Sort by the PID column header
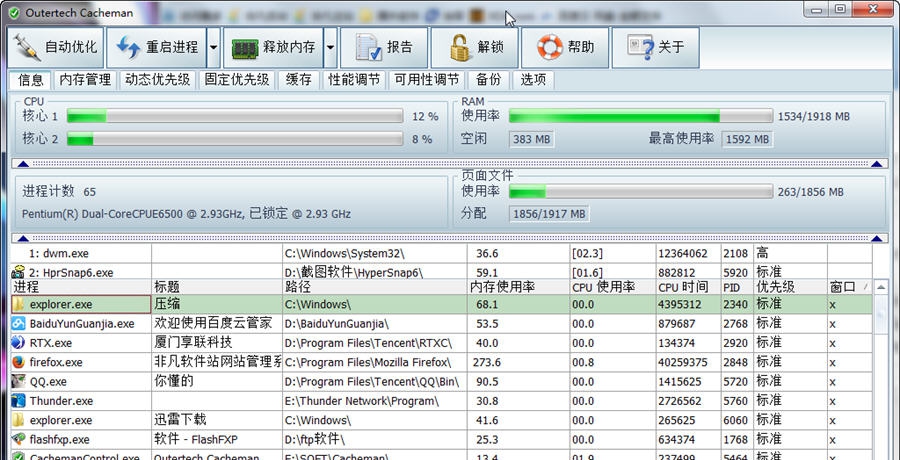Screen dimensions: 900x460 pyautogui.click(x=738, y=287)
